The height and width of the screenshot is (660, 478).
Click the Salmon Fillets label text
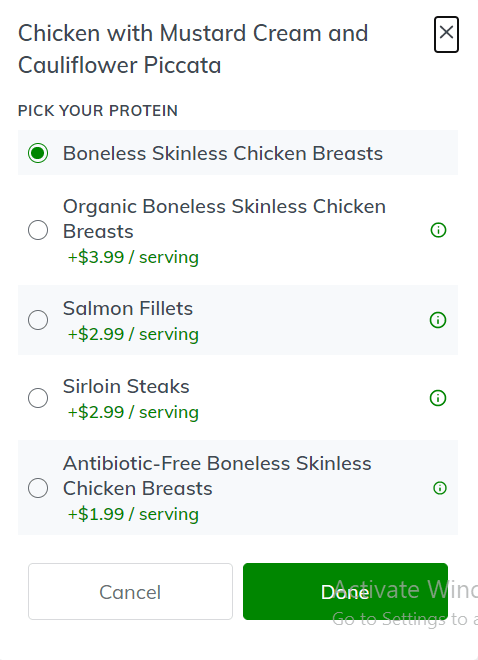pyautogui.click(x=128, y=309)
